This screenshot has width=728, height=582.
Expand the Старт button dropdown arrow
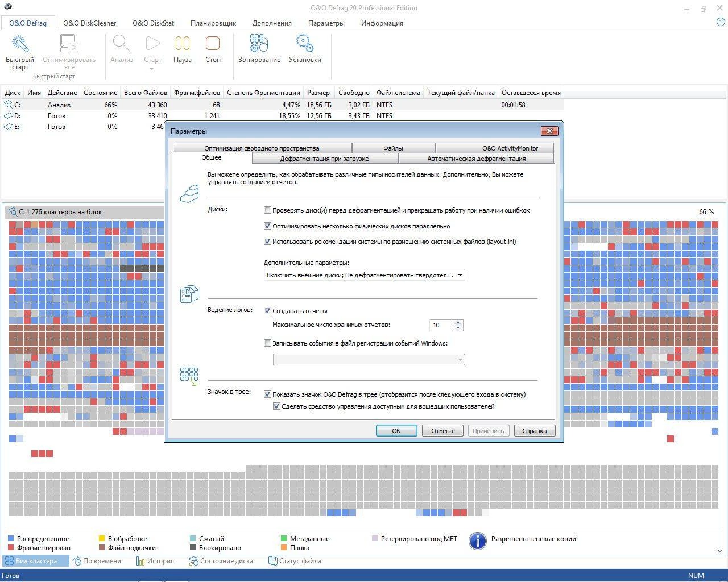point(152,69)
